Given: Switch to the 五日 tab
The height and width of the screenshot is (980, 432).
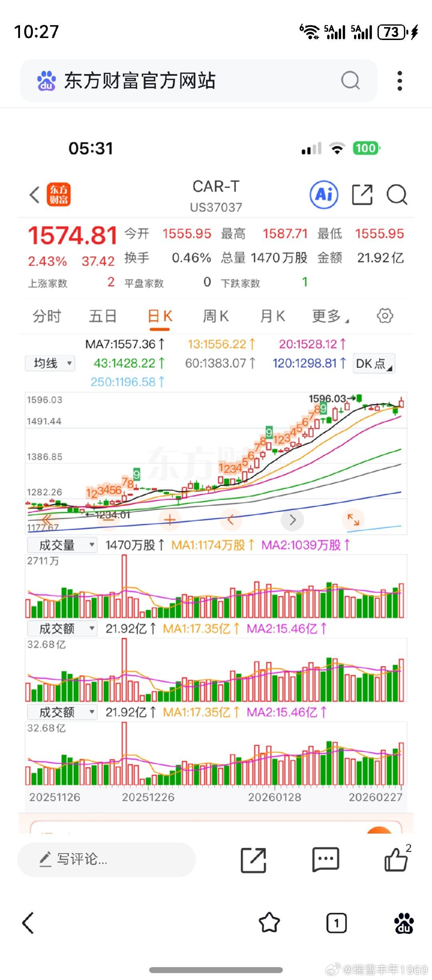Looking at the screenshot, I should tap(102, 316).
